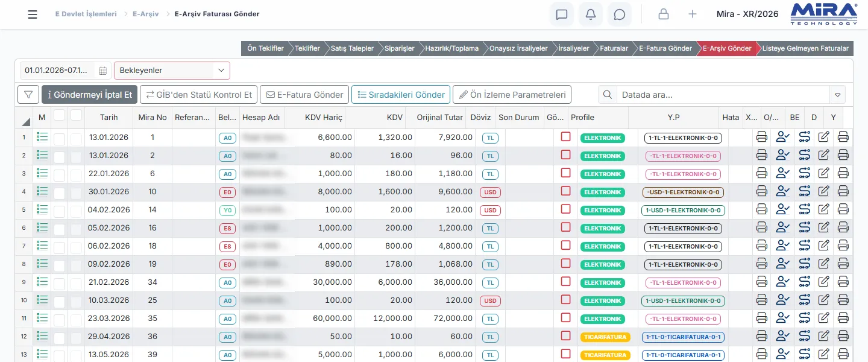
Task: Click the plus icon near Mira - XR/2026
Action: pyautogui.click(x=693, y=14)
